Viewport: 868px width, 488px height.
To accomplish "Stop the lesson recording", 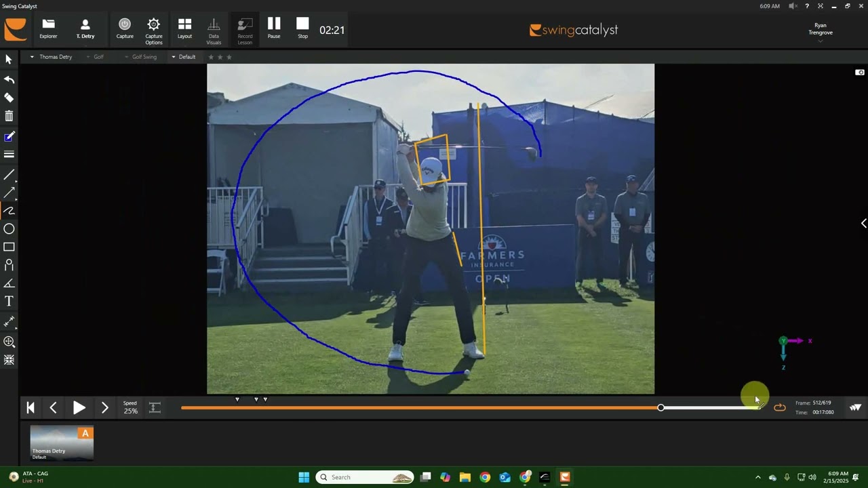I will (302, 29).
